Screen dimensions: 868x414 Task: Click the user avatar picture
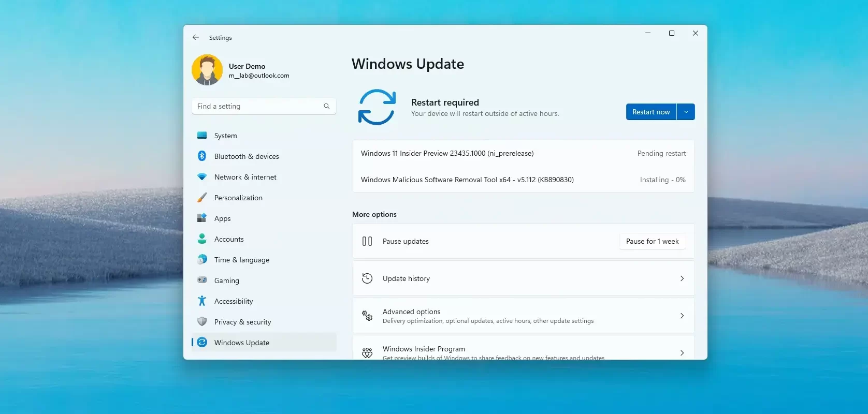[207, 70]
